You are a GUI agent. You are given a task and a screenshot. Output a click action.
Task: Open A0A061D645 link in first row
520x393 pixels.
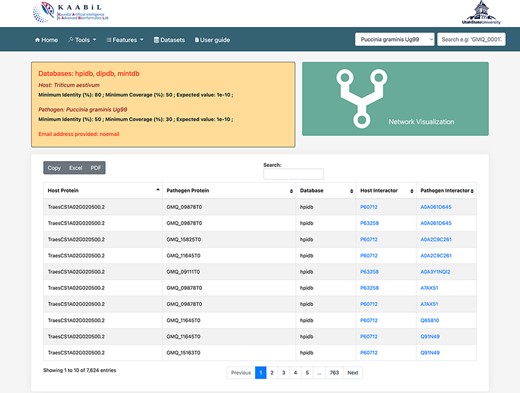tap(436, 207)
